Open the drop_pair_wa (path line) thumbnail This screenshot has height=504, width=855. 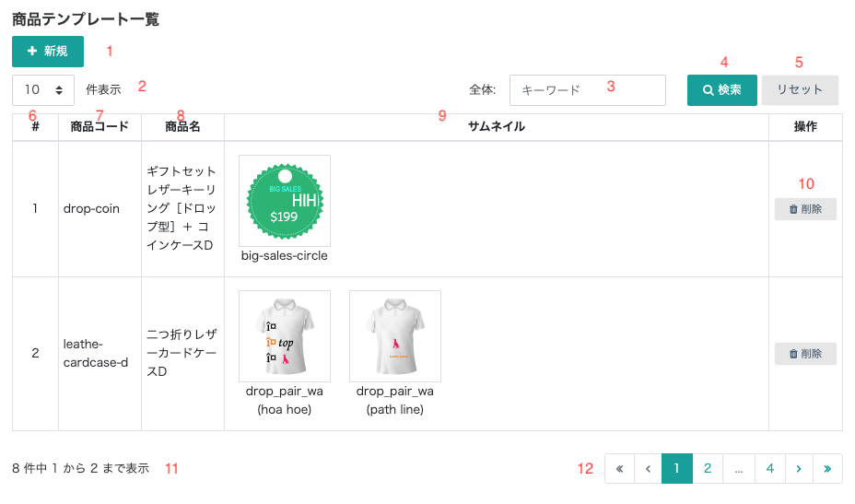[395, 336]
